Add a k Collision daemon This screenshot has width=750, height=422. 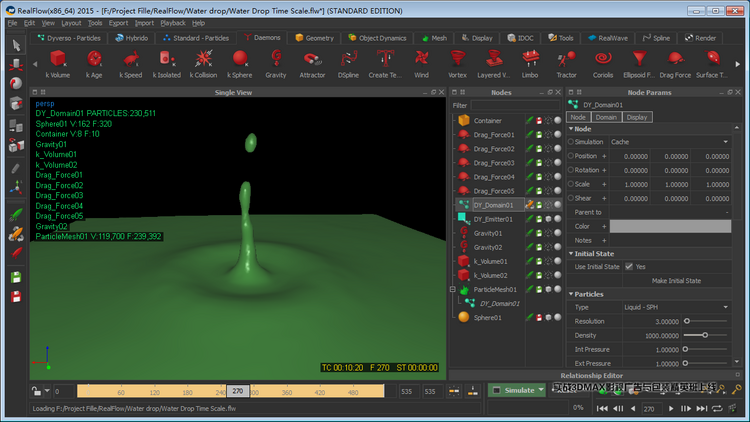203,64
